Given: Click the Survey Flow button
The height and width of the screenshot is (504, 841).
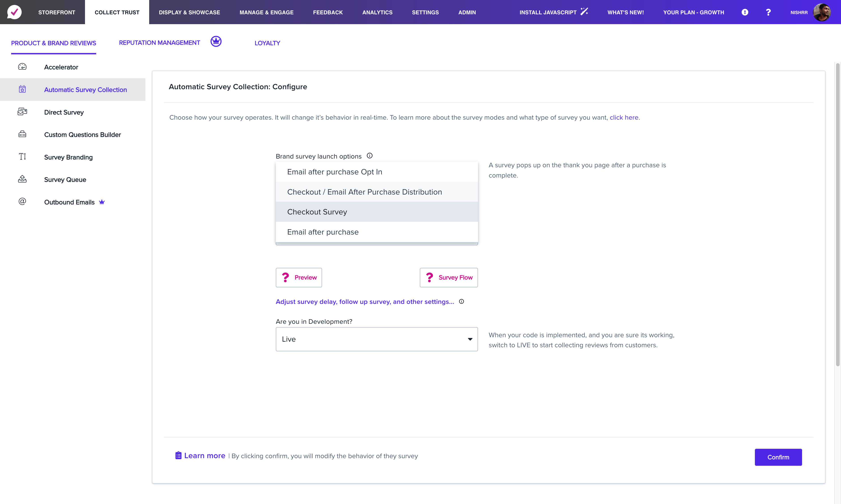Looking at the screenshot, I should point(449,277).
